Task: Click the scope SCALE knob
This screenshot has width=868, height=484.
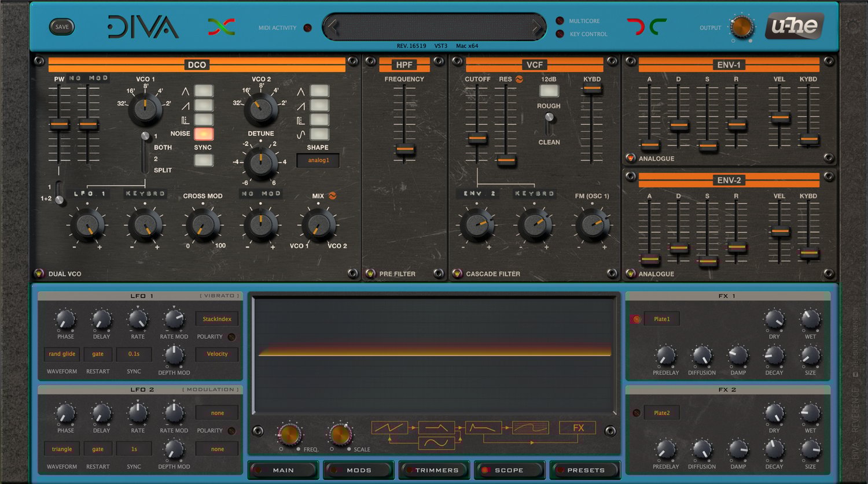Action: coord(340,434)
